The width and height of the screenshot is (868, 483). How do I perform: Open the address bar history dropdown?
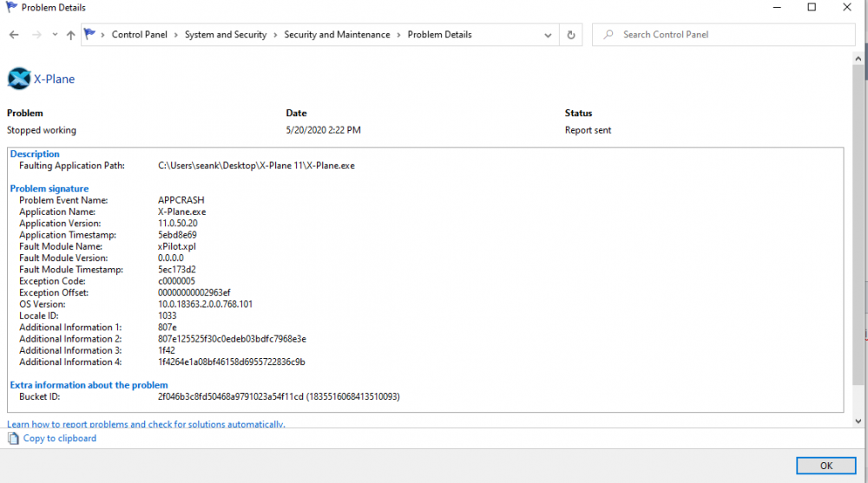pyautogui.click(x=549, y=35)
